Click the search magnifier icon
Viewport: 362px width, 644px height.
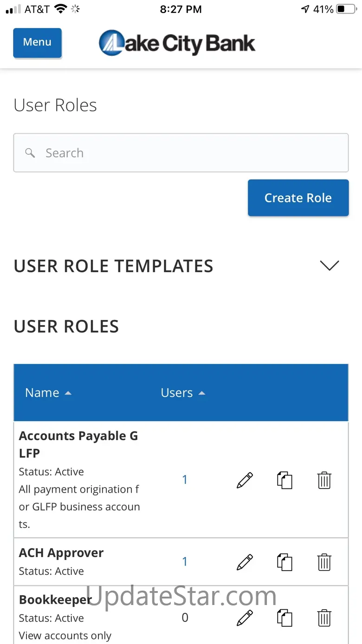tap(30, 153)
